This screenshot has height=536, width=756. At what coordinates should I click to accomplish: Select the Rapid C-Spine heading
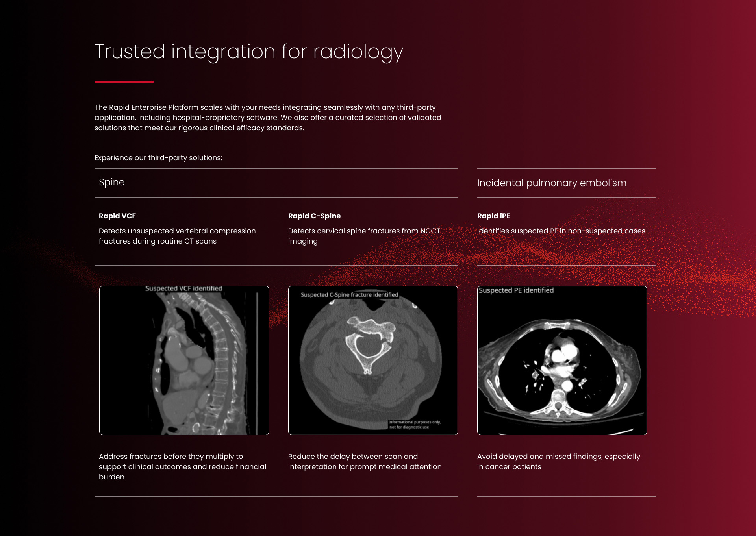[314, 216]
